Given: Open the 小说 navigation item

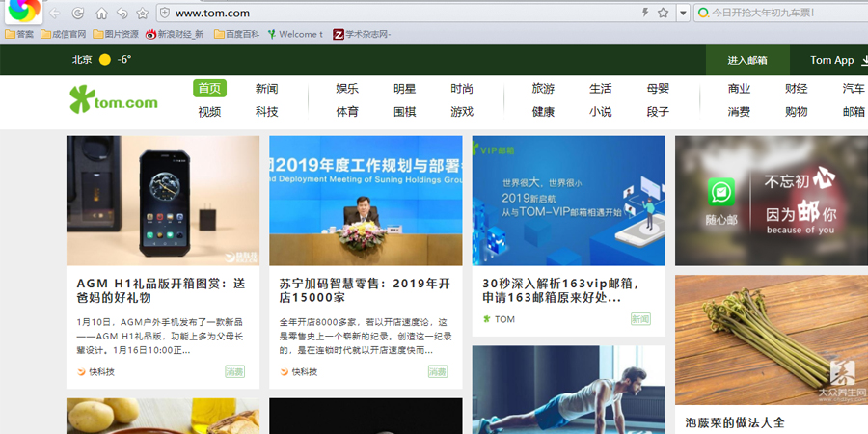Looking at the screenshot, I should coord(601,112).
